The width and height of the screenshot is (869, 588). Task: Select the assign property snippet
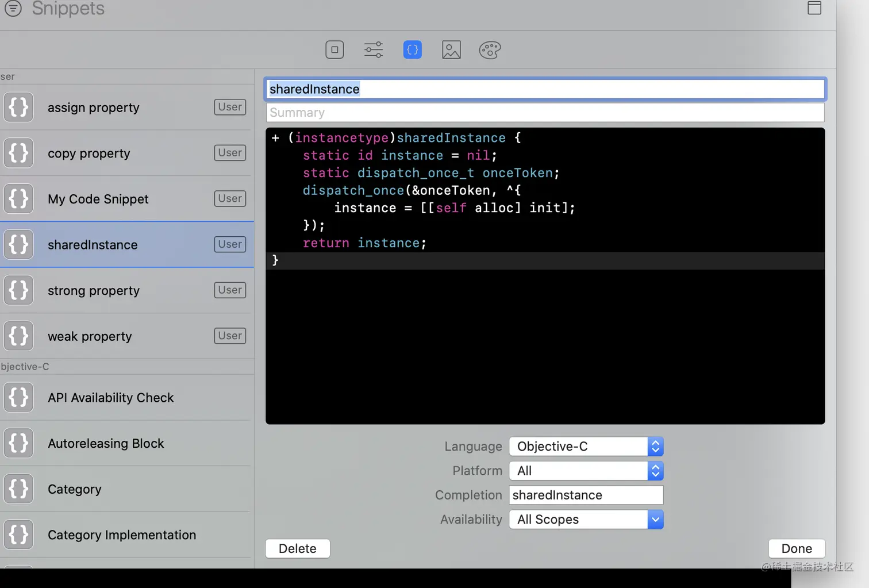(x=126, y=107)
